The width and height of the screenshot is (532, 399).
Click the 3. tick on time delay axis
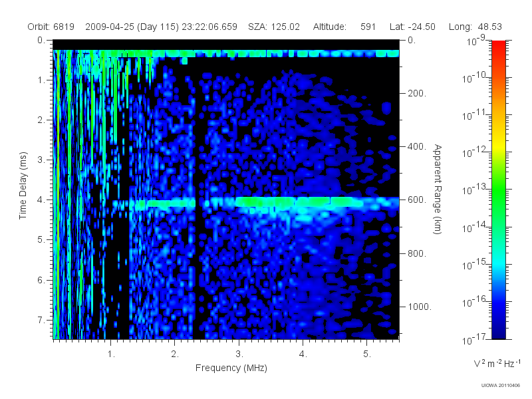tap(41, 160)
